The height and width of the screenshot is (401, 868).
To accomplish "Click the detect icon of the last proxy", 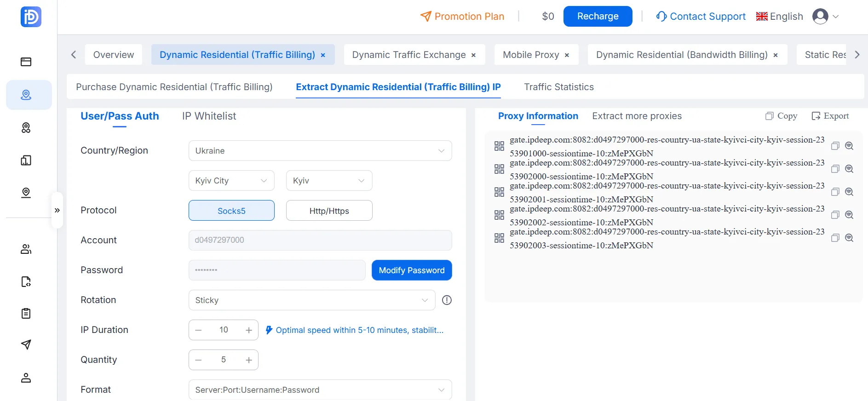I will pyautogui.click(x=849, y=238).
